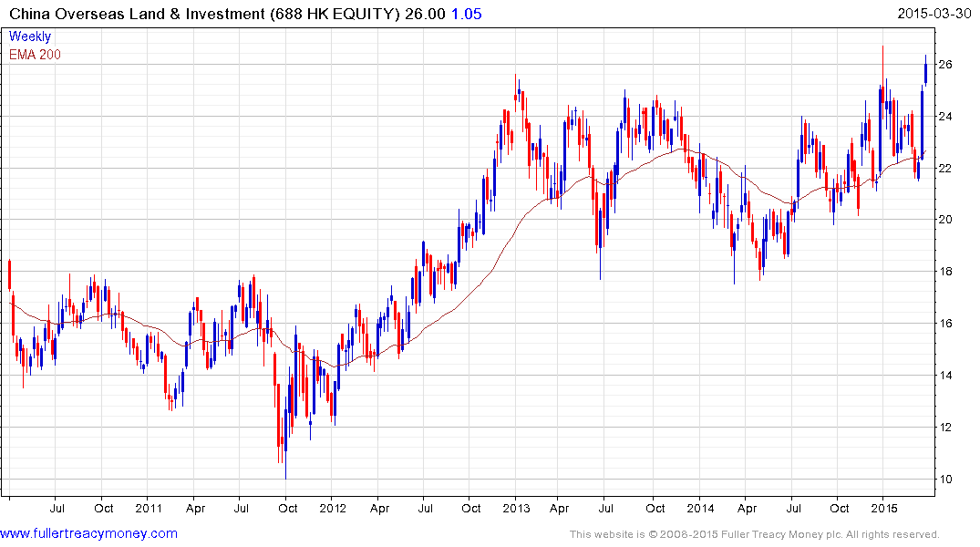The image size is (980, 547).
Task: Click the 18 price axis label
Action: (x=945, y=272)
